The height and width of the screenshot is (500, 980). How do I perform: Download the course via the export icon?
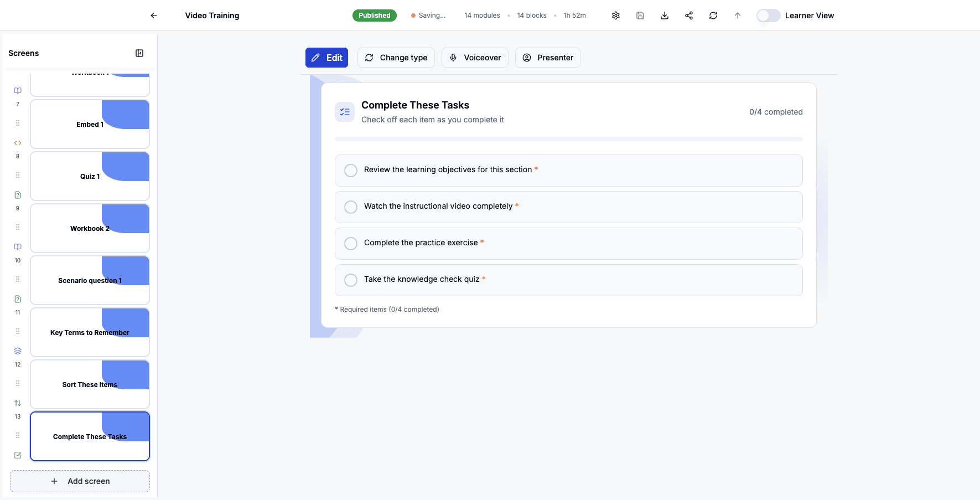pos(665,16)
